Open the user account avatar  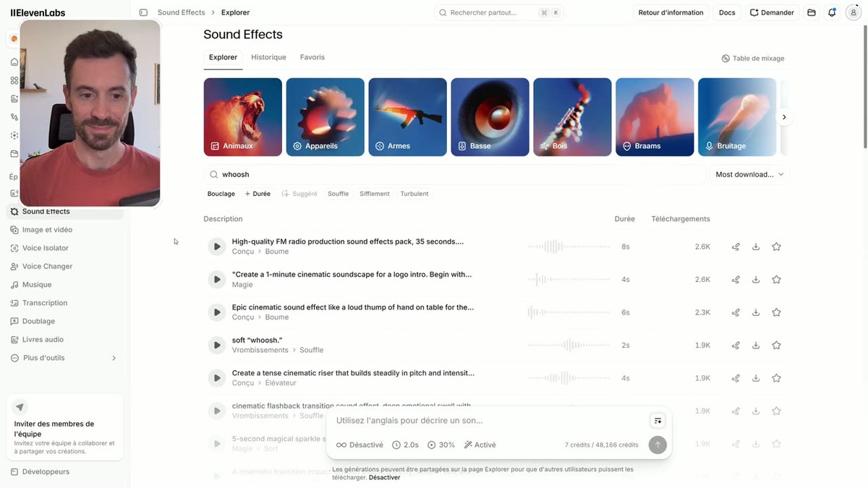(852, 12)
